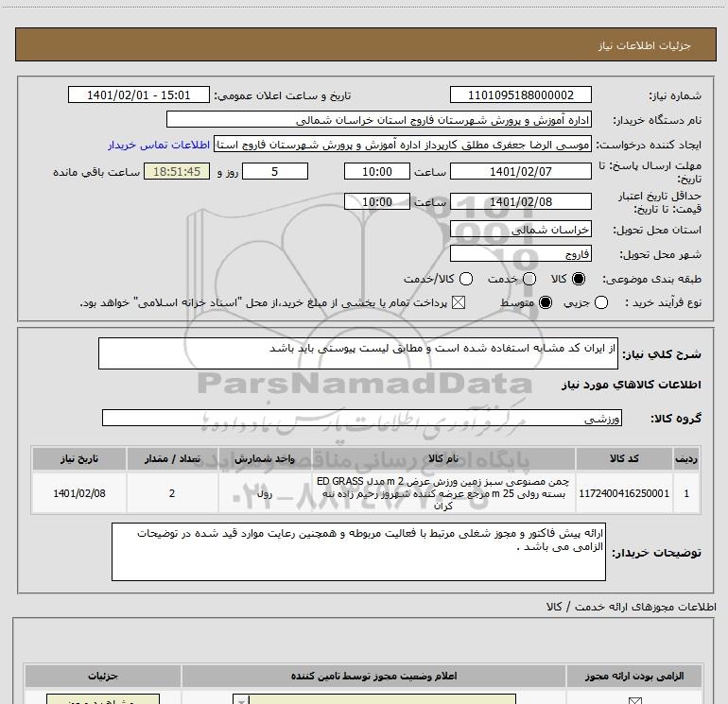Click the اعلام وضعیت مجوز توسط تامین کننده header
The image size is (728, 704).
click(373, 676)
